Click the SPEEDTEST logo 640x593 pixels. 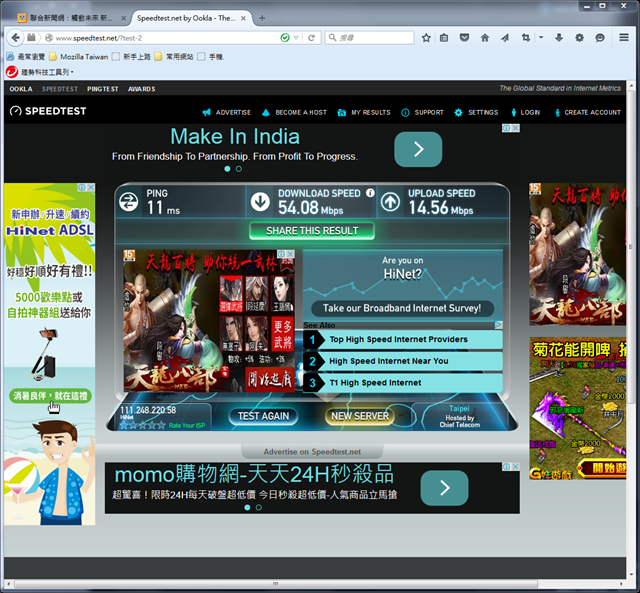[x=48, y=111]
